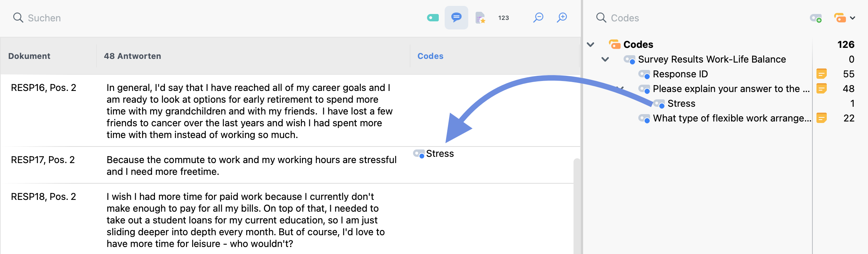Image resolution: width=868 pixels, height=254 pixels.
Task: Collapse Survey Results Work-Life Balance node
Action: coord(605,59)
